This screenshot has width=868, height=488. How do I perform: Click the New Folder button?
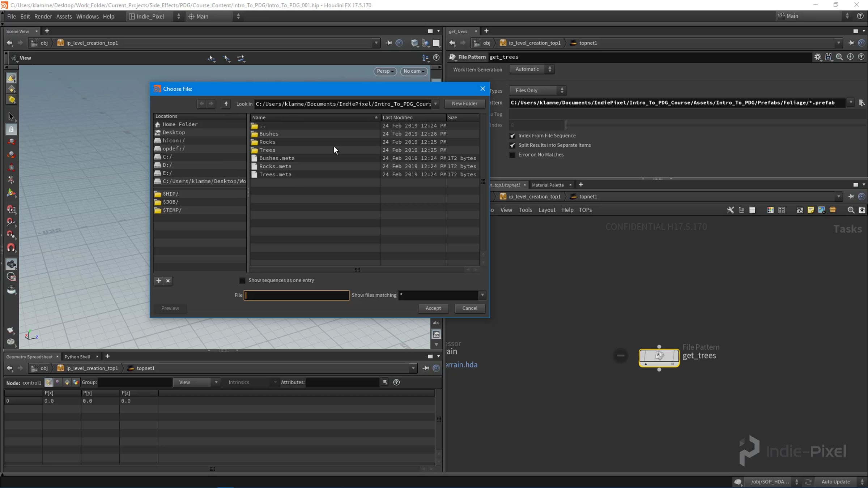tap(464, 103)
